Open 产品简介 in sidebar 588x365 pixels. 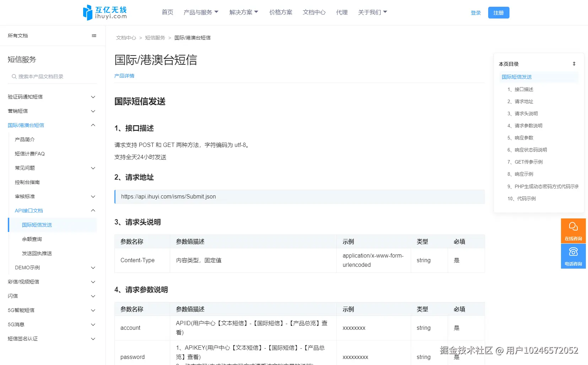[25, 139]
